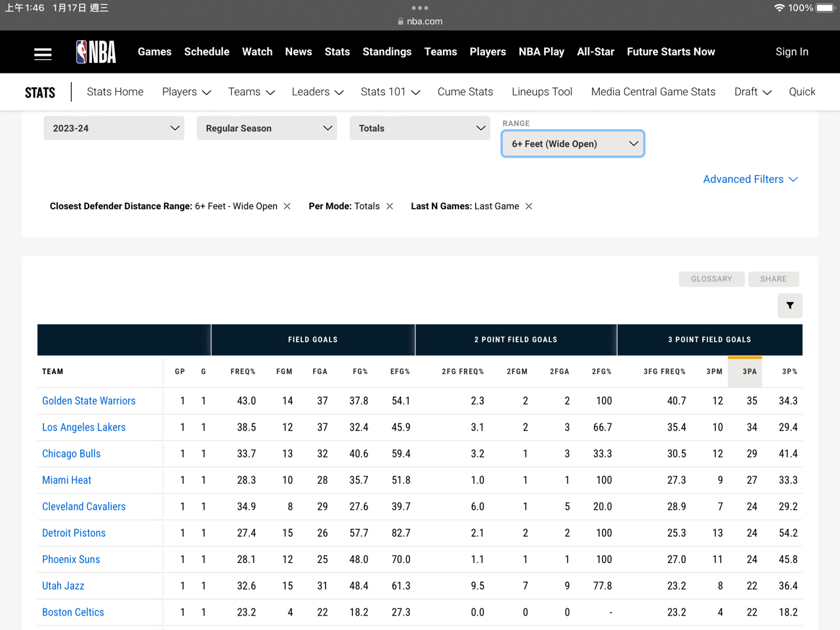Open the Watch section

click(x=257, y=52)
